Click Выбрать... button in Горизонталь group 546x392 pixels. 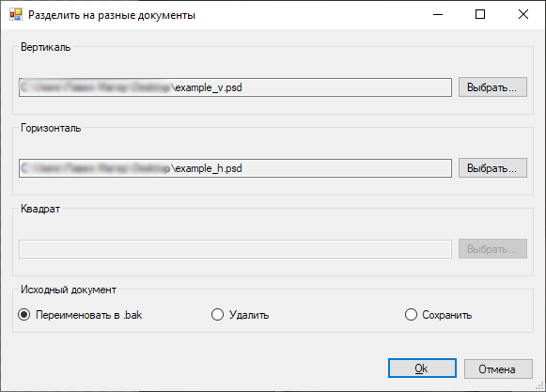click(x=492, y=168)
